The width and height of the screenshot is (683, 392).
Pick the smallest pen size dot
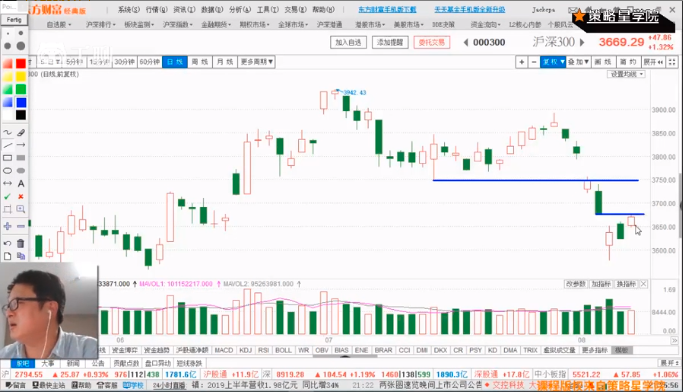pos(7,33)
